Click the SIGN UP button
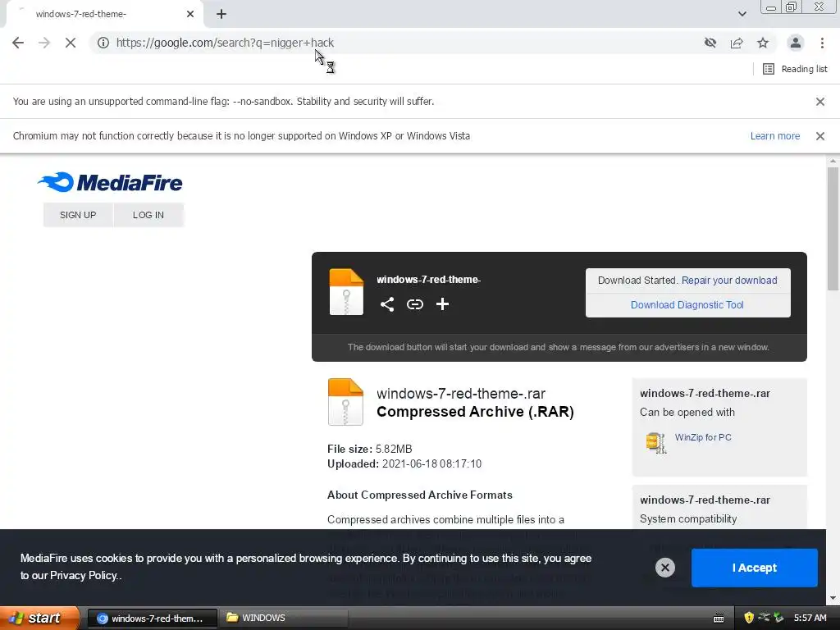Viewport: 840px width, 630px height. 78,216
